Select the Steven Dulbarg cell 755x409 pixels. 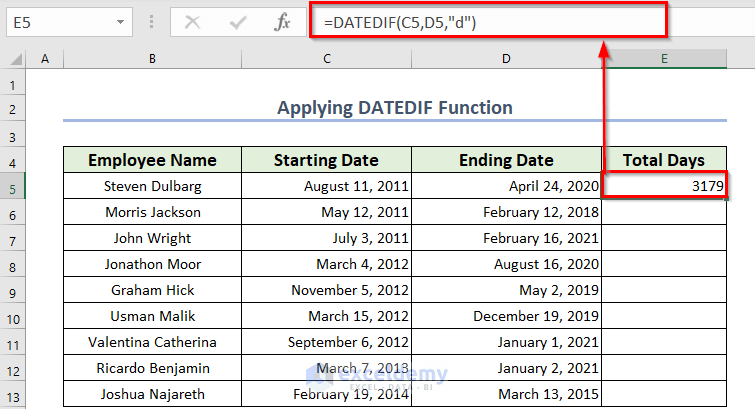click(152, 186)
